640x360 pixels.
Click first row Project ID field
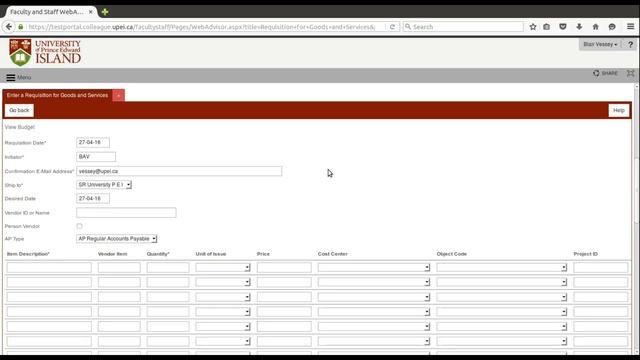601,267
